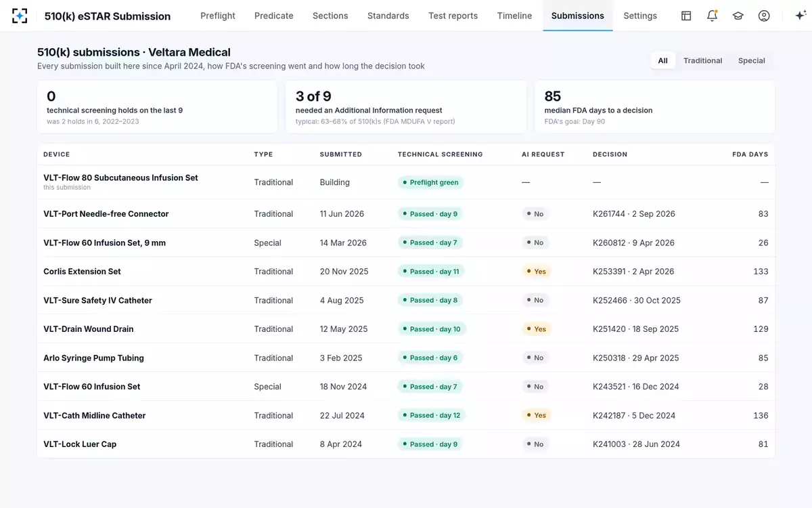The height and width of the screenshot is (508, 812).
Task: Click the median FDA days stat card
Action: 655,107
